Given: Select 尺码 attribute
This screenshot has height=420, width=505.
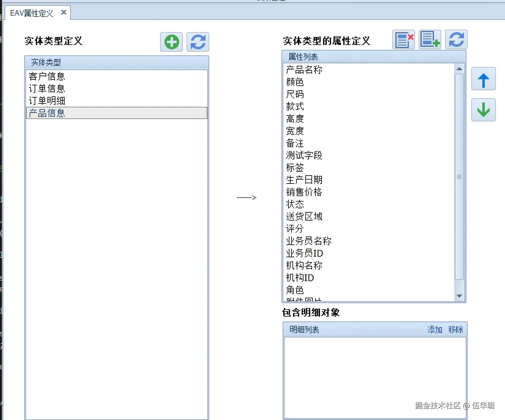Looking at the screenshot, I should [369, 94].
